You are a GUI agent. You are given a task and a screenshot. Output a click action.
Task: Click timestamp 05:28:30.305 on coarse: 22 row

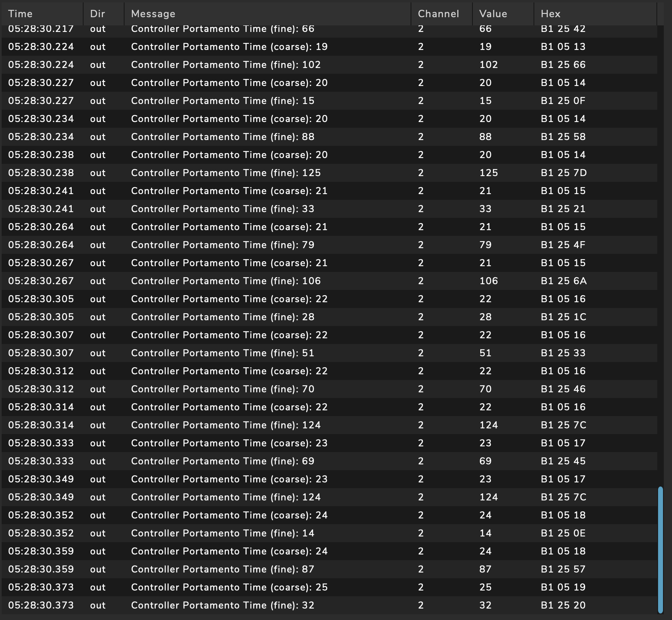click(41, 299)
